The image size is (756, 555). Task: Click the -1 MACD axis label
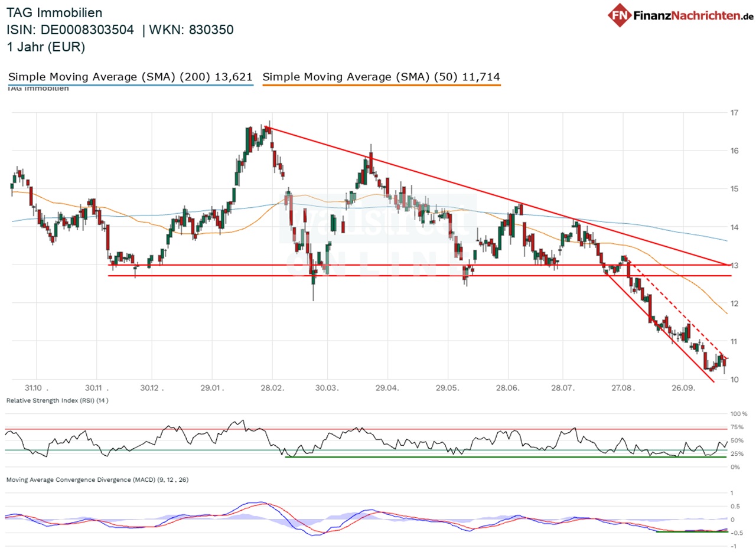tap(733, 546)
